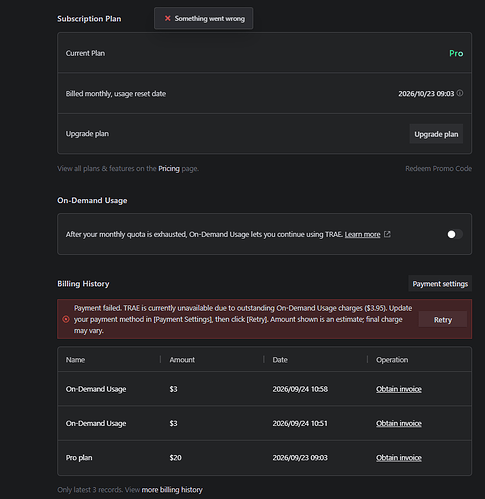Open the Learn more link for On-Demand Usage

pyautogui.click(x=362, y=235)
